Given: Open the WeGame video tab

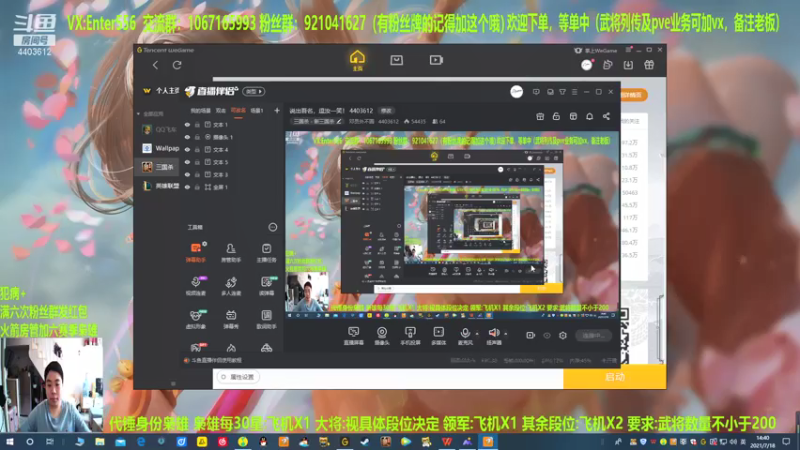Looking at the screenshot, I should pos(436,60).
